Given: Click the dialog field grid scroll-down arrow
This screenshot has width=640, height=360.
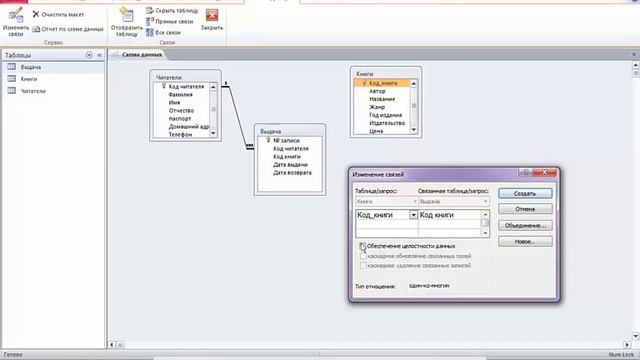Looking at the screenshot, I should click(x=485, y=233).
